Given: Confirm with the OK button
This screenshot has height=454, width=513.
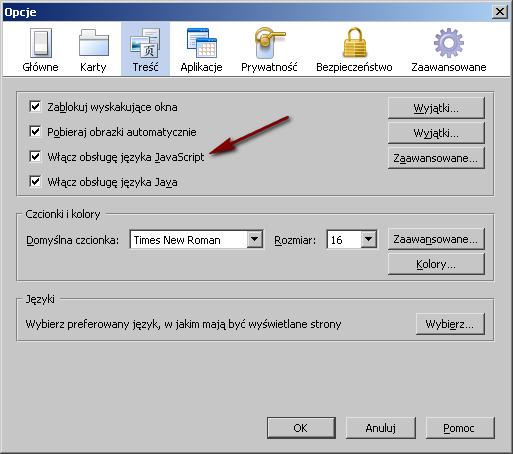Looking at the screenshot, I should tap(301, 428).
